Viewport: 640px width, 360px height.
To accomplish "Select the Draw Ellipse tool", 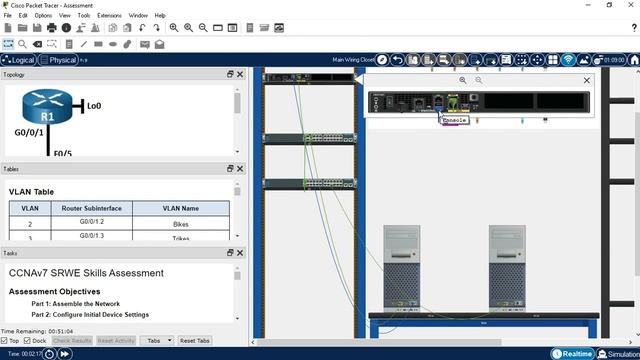I will [113, 44].
